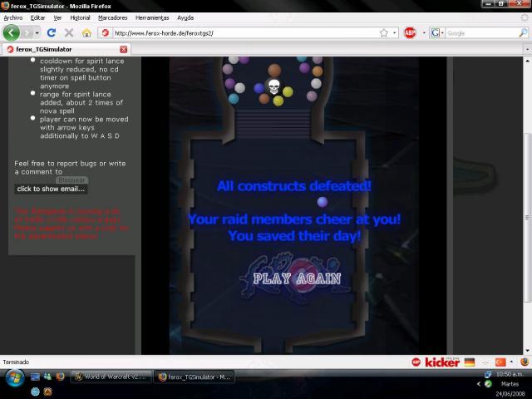Click the green Back navigation arrow

[x=12, y=33]
